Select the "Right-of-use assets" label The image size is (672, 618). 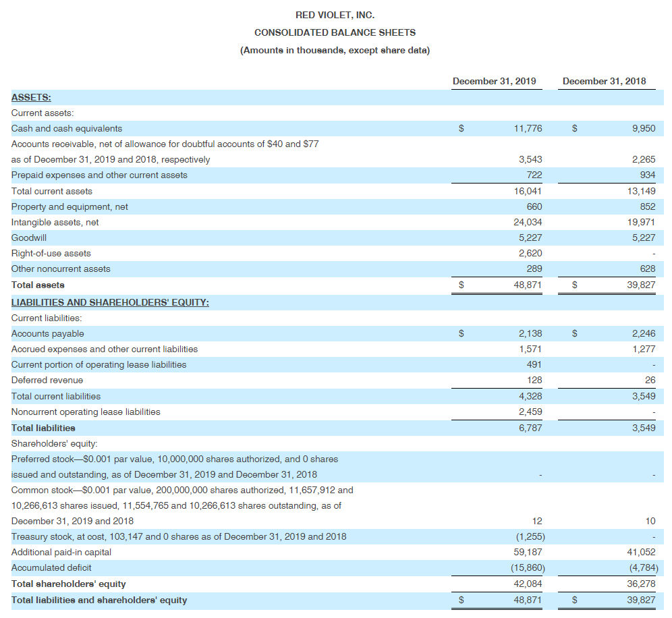51,253
